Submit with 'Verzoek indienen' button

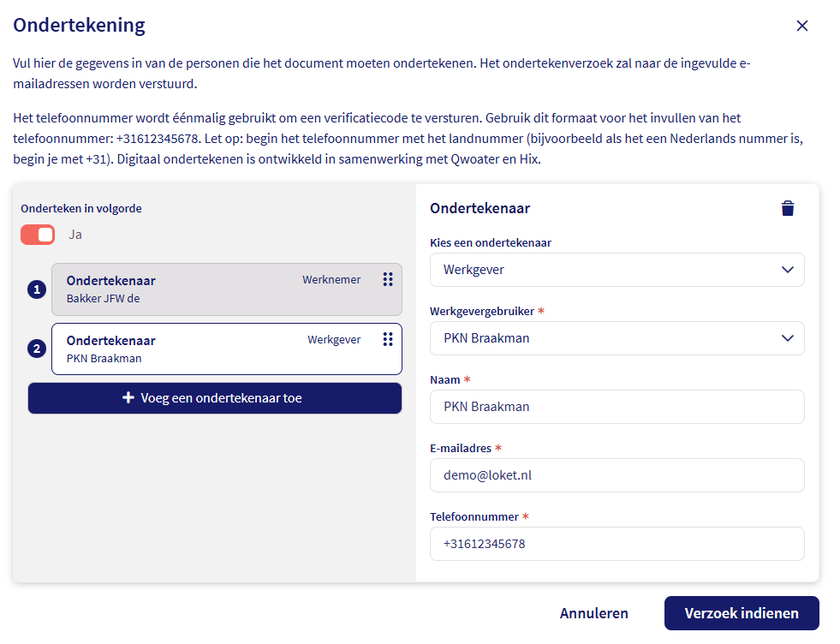tap(741, 613)
